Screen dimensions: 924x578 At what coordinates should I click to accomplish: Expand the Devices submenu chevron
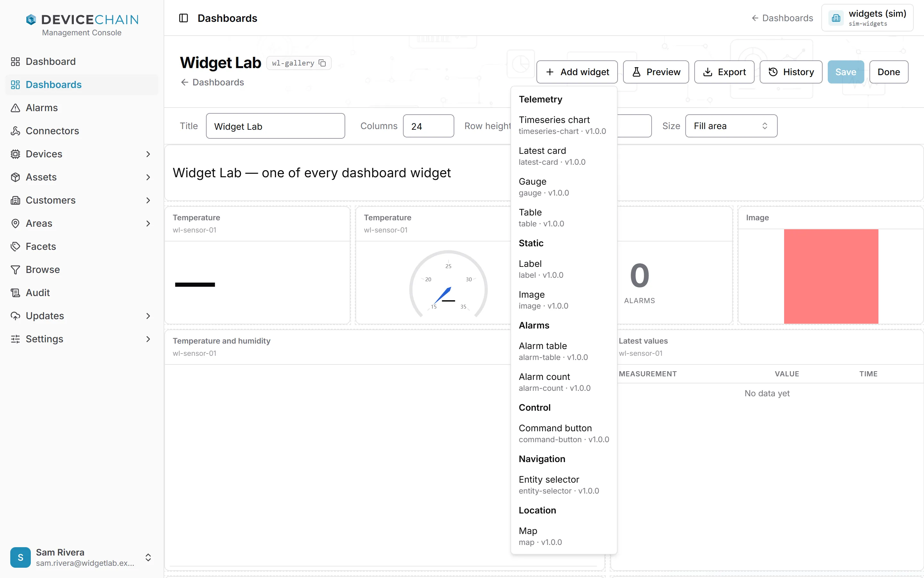point(148,154)
